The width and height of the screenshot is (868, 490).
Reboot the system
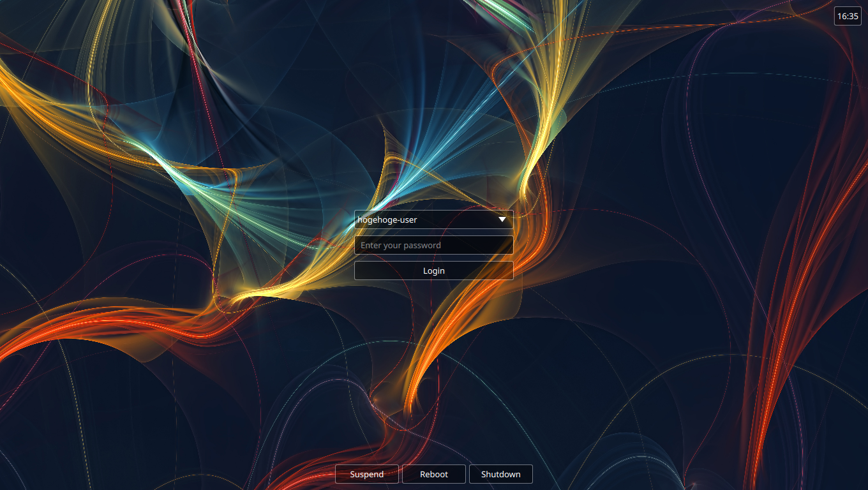[434, 474]
